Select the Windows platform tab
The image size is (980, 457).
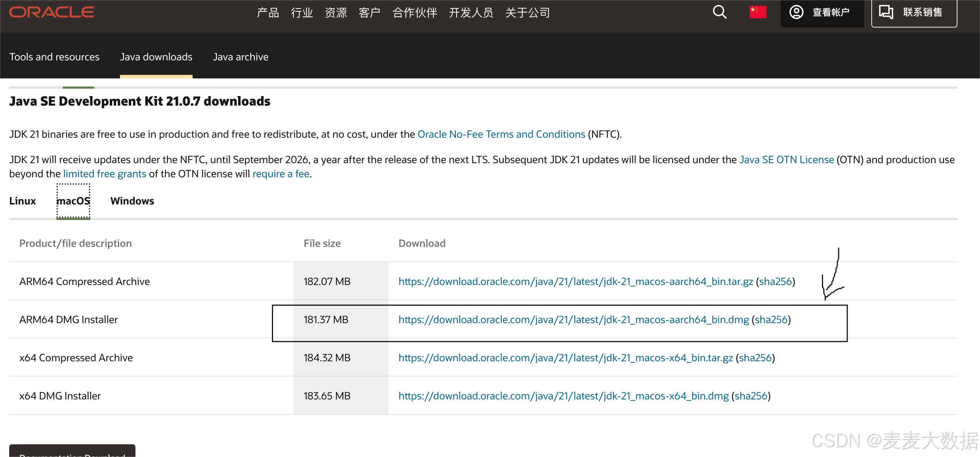(132, 201)
